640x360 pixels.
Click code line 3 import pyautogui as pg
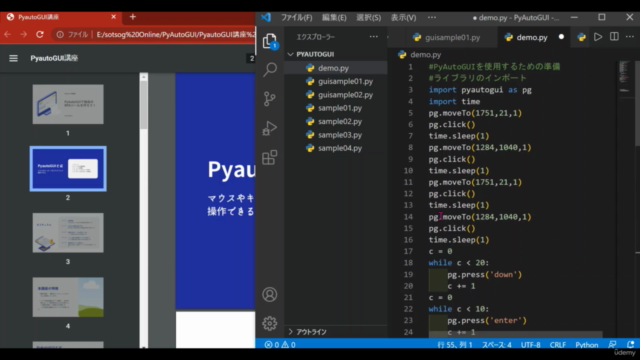coord(480,90)
